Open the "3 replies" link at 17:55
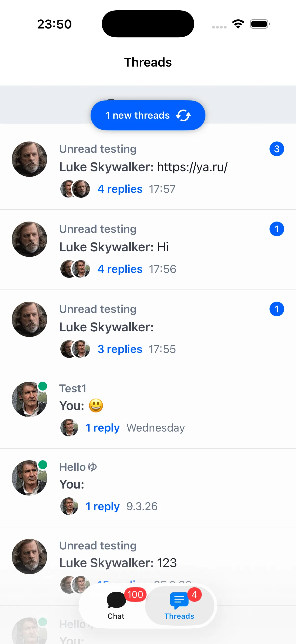296x644 pixels. [x=120, y=349]
